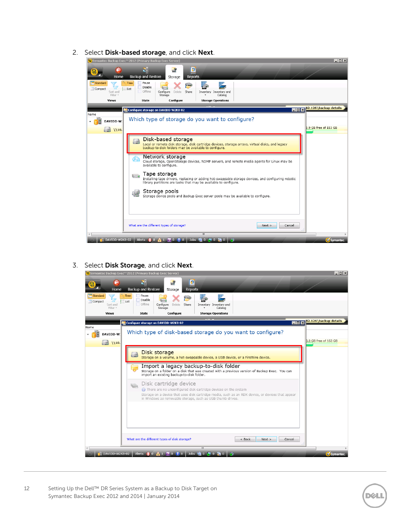This screenshot has width=411, height=532.
Task: Open Sort and Filter dropdown in step 2 screenshot
Action: click(x=114, y=89)
